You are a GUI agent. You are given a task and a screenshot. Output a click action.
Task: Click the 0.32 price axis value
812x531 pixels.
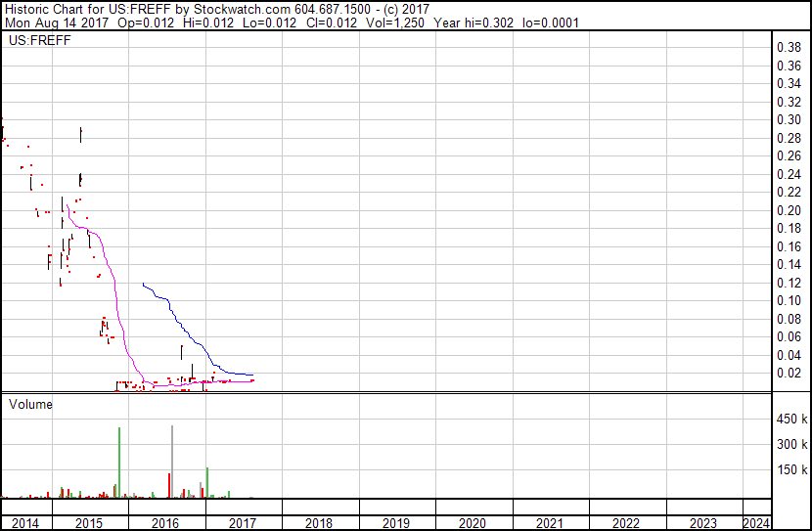(789, 102)
